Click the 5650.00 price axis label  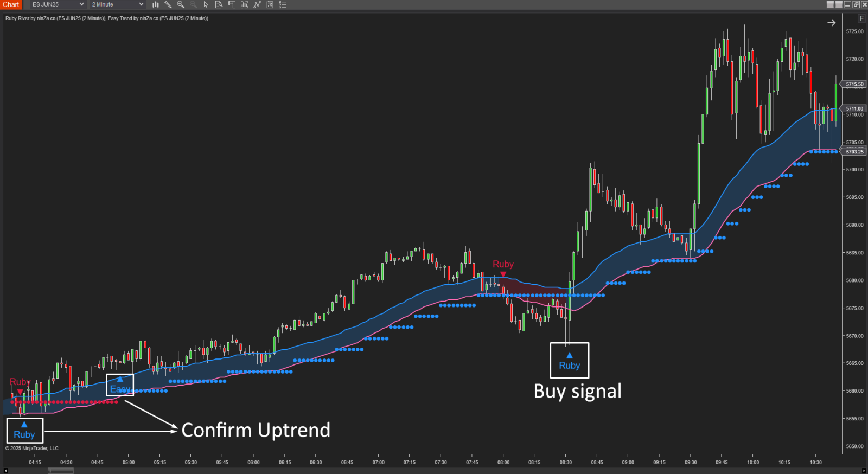(854, 446)
